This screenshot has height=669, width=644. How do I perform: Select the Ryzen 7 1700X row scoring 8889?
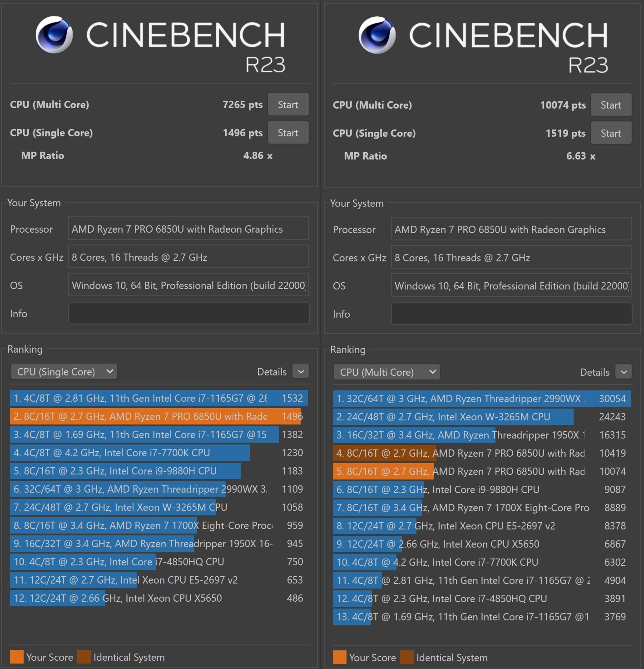[482, 508]
